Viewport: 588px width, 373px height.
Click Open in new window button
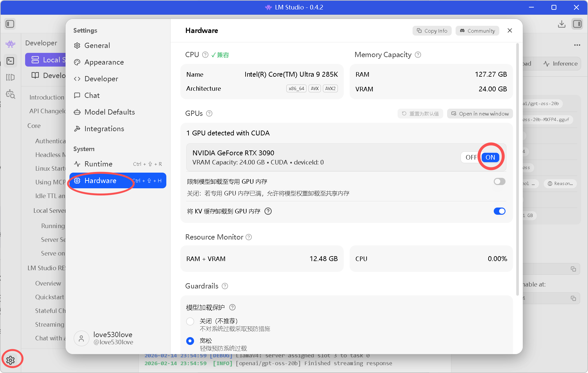pyautogui.click(x=480, y=114)
